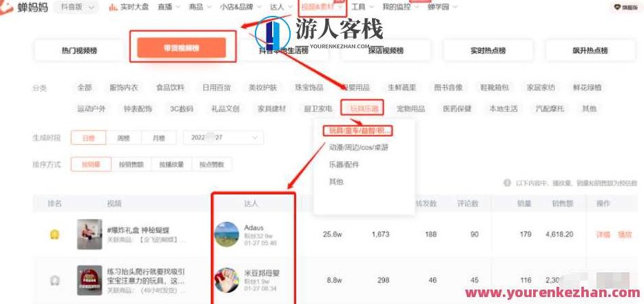This screenshot has width=644, height=304.
Task: Pick the 宠物用品 category
Action: click(x=411, y=109)
